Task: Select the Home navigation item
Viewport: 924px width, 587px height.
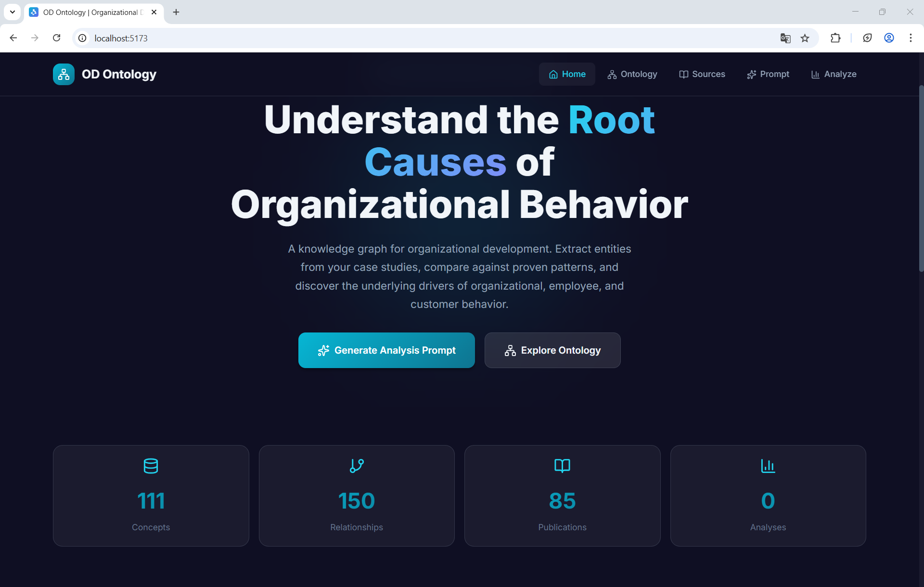Action: [567, 74]
